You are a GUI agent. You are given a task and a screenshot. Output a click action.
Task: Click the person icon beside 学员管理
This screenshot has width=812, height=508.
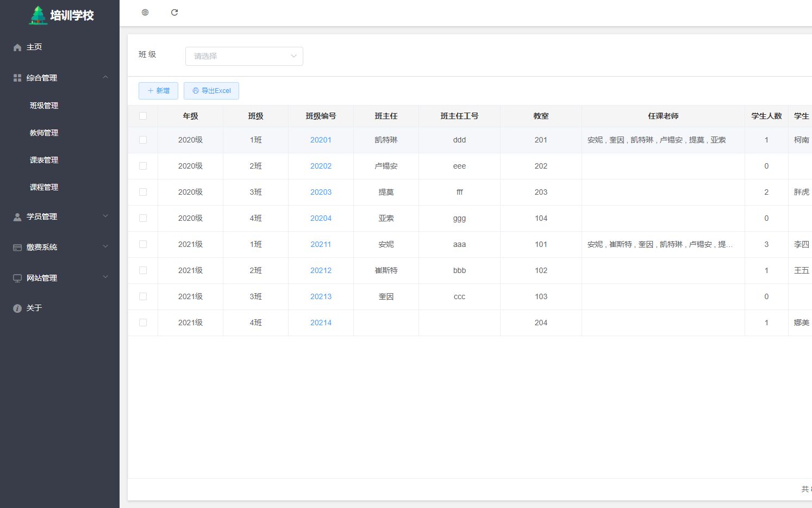click(17, 216)
